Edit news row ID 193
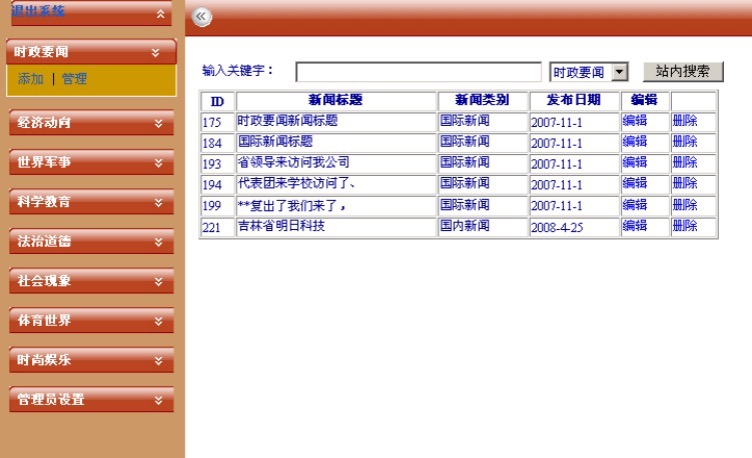The image size is (752, 458). [x=635, y=162]
